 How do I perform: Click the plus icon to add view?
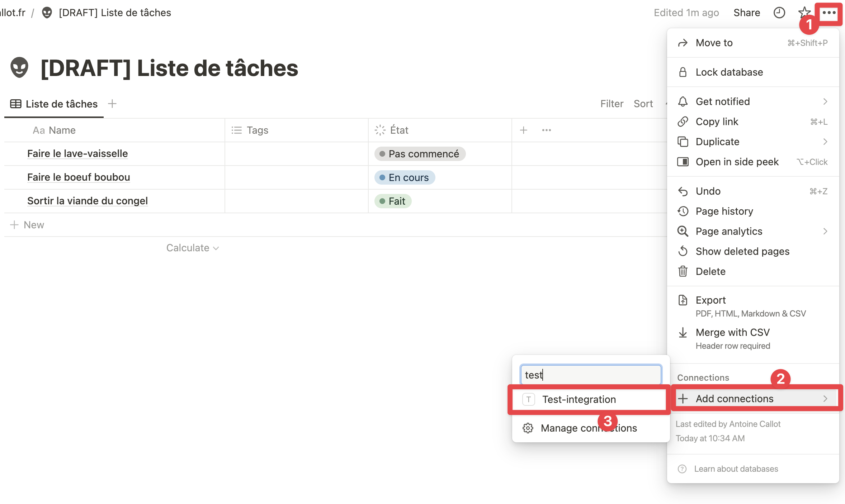(x=112, y=104)
